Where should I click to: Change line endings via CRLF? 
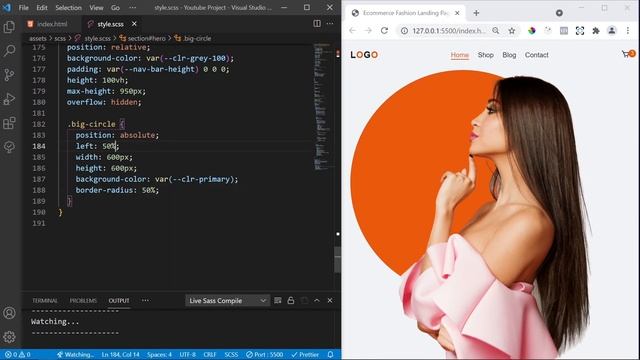[x=210, y=354]
